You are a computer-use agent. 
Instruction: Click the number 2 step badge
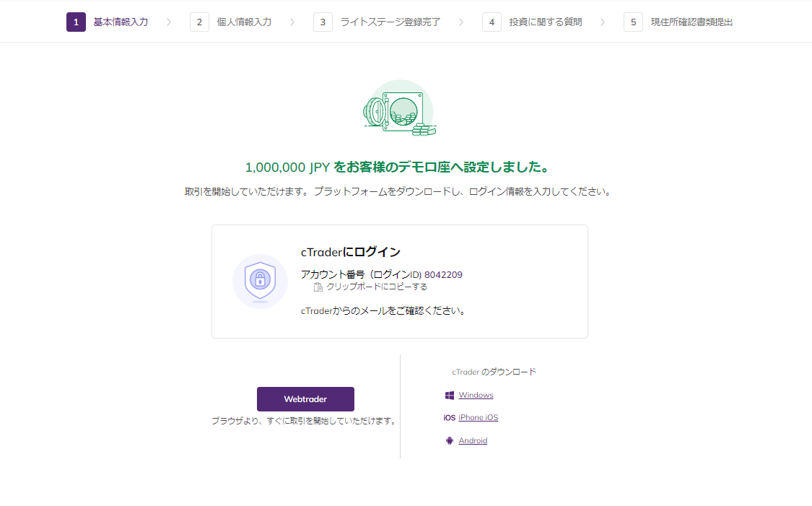[199, 22]
